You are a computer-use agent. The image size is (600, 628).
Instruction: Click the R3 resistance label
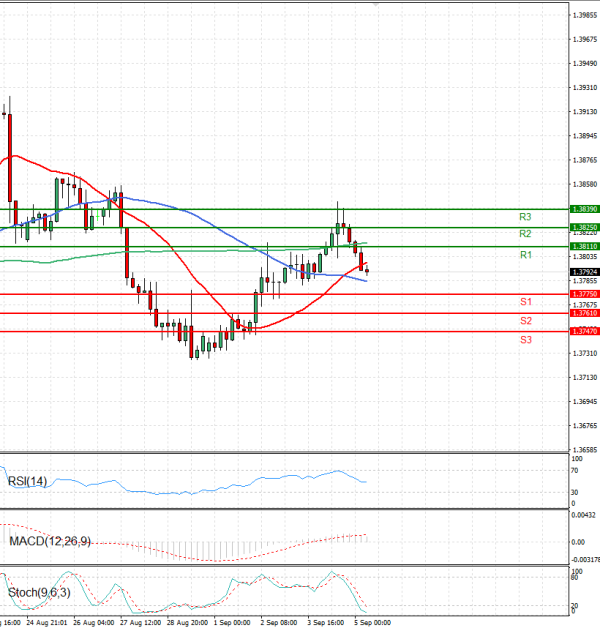524,217
